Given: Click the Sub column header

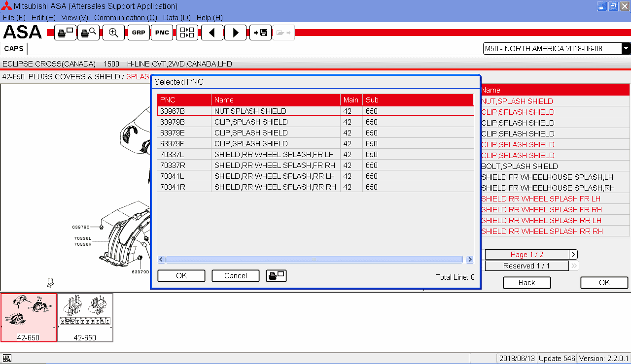Looking at the screenshot, I should [x=419, y=100].
